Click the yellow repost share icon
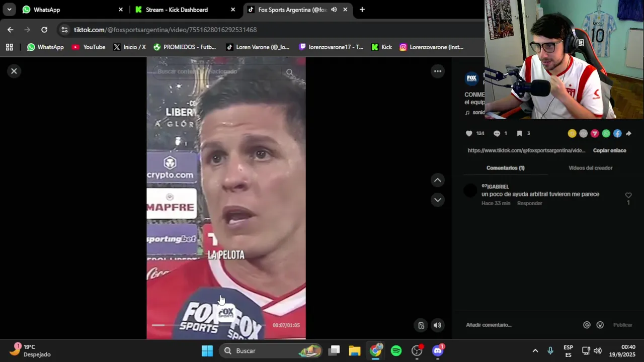 coord(572,133)
